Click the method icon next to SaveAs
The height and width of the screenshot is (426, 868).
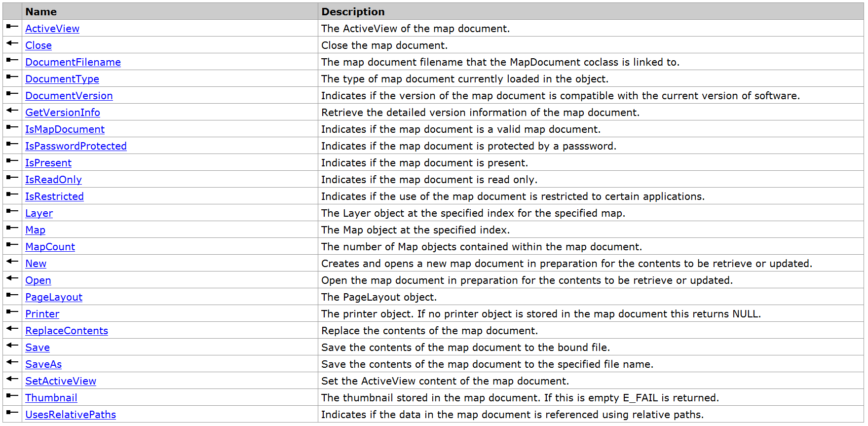coord(12,362)
